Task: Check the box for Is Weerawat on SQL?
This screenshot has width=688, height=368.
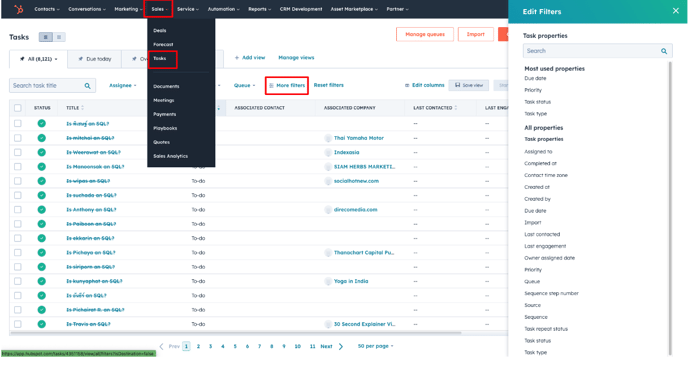Action: (x=18, y=152)
